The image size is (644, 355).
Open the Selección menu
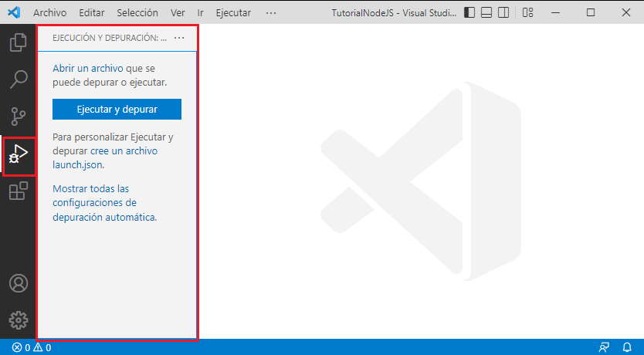(x=137, y=12)
